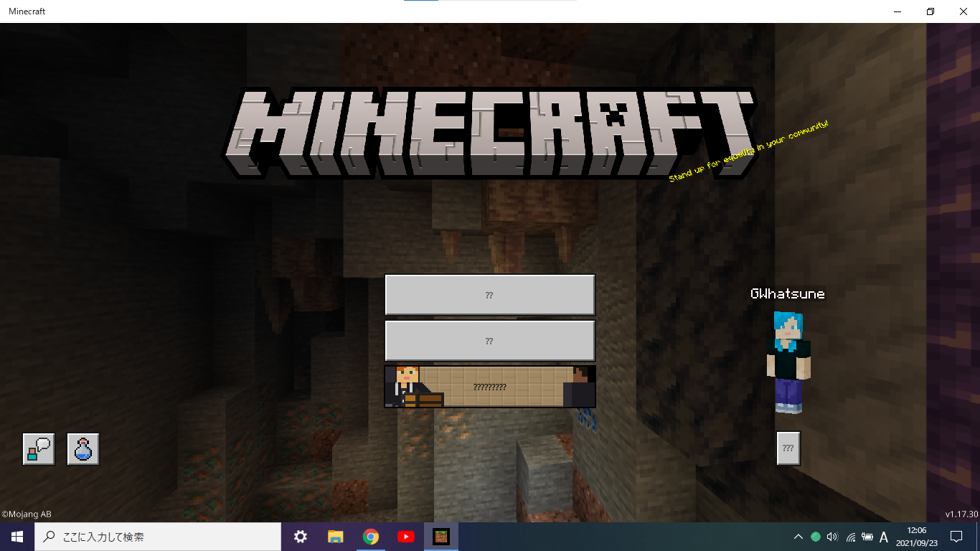Close the Minecraft window

pyautogui.click(x=963, y=11)
